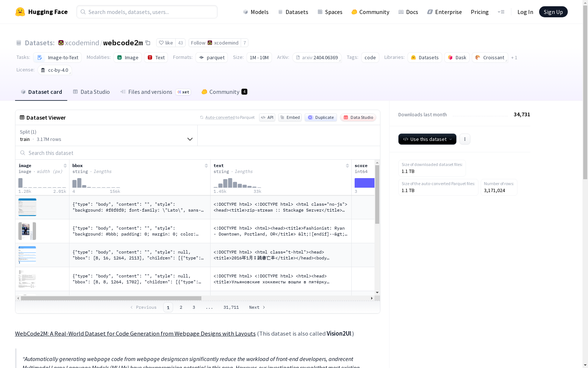Click the Hugging Face logo icon

tap(20, 12)
